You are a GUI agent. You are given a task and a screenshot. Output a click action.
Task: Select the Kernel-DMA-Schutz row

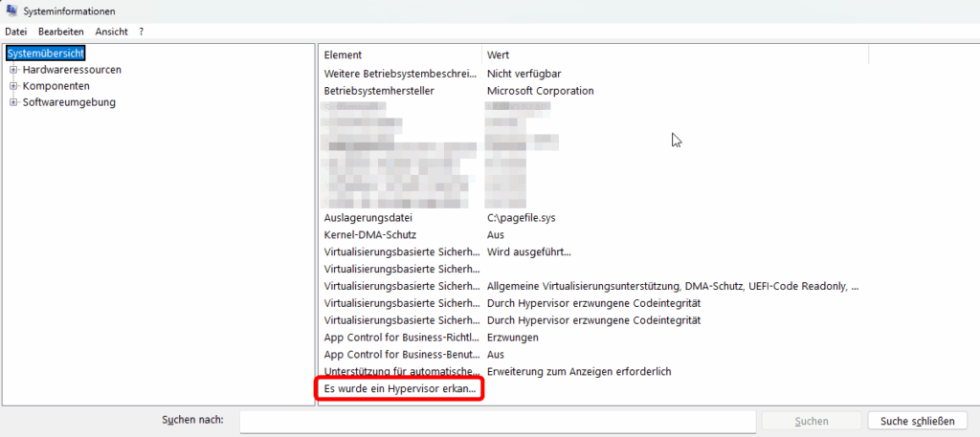[370, 234]
